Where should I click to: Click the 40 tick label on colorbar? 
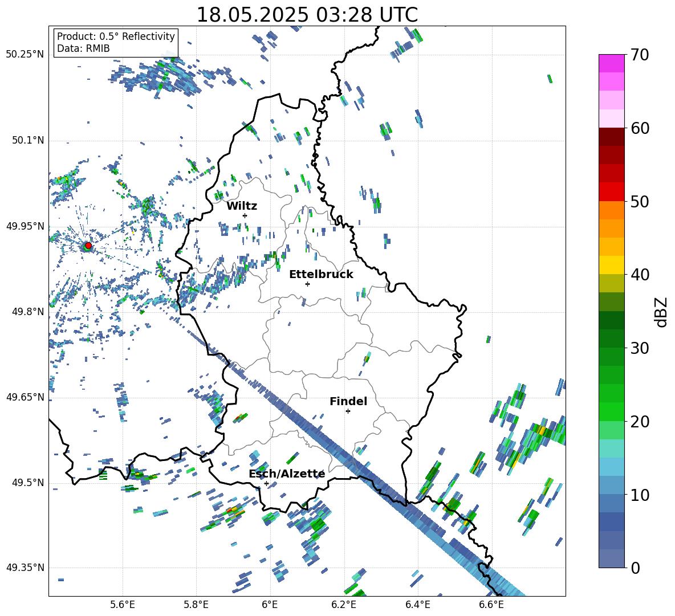[x=639, y=275]
